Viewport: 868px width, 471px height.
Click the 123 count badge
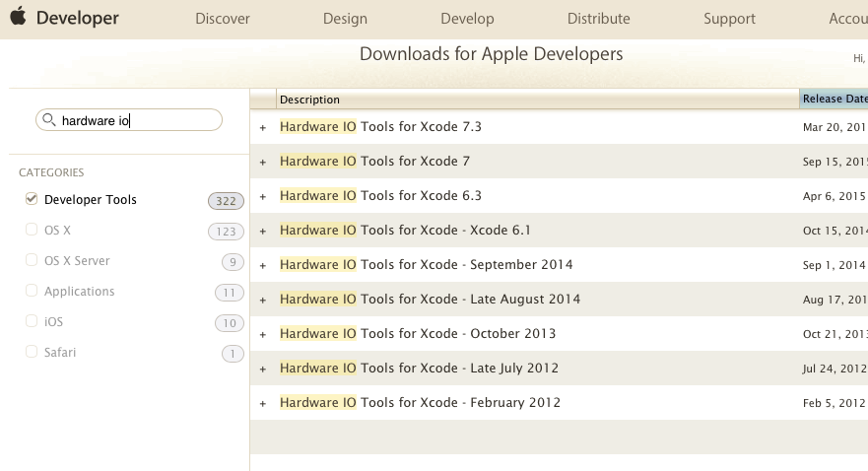(226, 232)
